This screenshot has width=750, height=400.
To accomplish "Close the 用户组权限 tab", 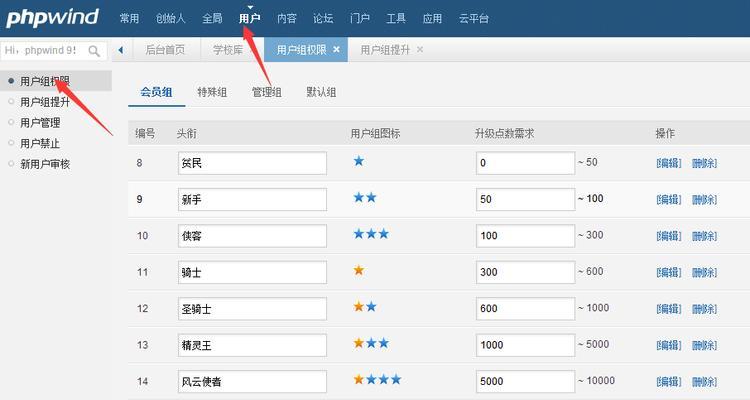I will [x=336, y=49].
